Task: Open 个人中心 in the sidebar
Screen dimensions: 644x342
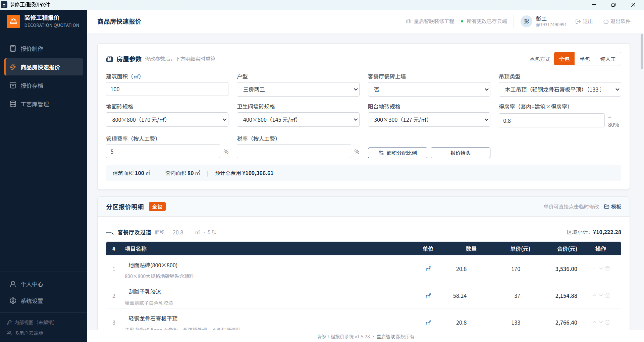Action: coord(44,284)
